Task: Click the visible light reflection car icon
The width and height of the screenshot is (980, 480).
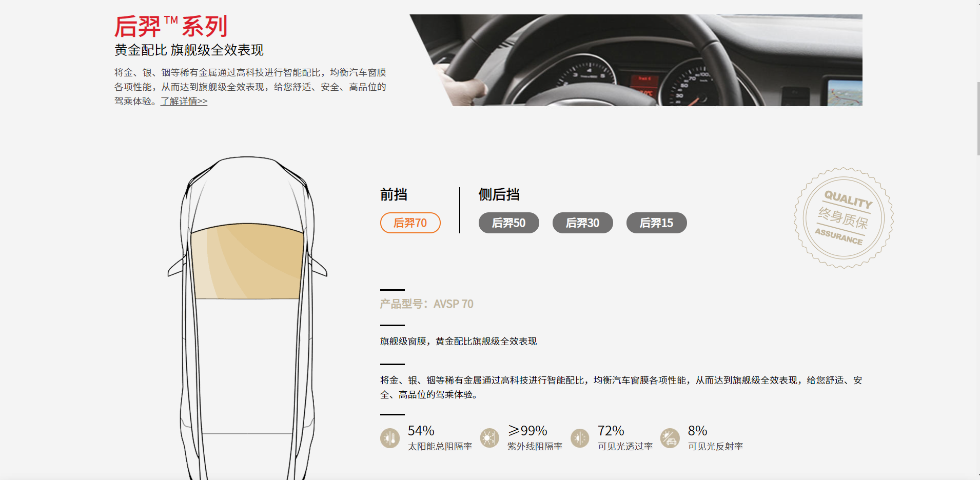Action: pyautogui.click(x=670, y=437)
